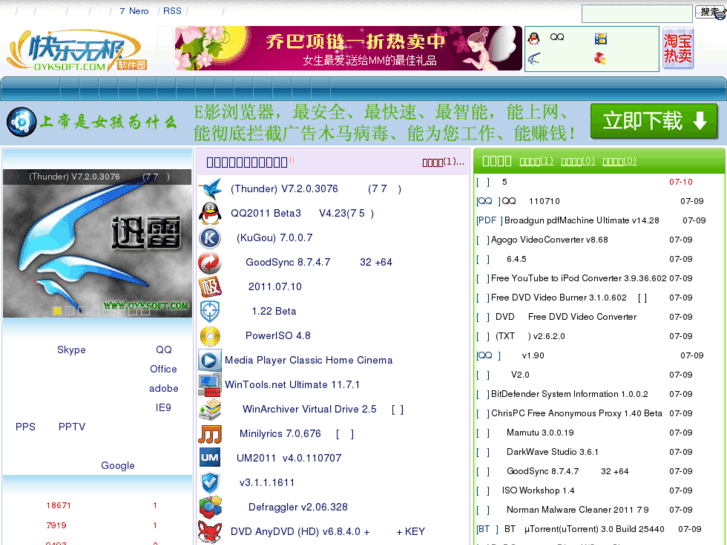Open the pink necklace sale banner ad

(x=349, y=48)
